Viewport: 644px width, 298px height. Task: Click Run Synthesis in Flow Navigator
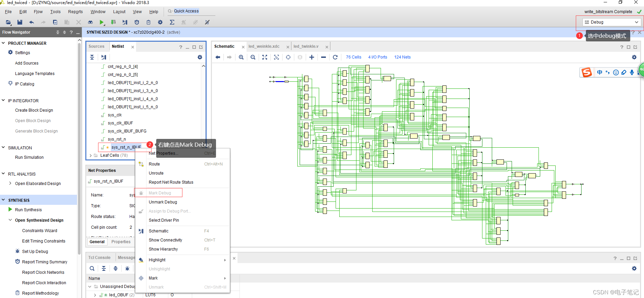[29, 210]
